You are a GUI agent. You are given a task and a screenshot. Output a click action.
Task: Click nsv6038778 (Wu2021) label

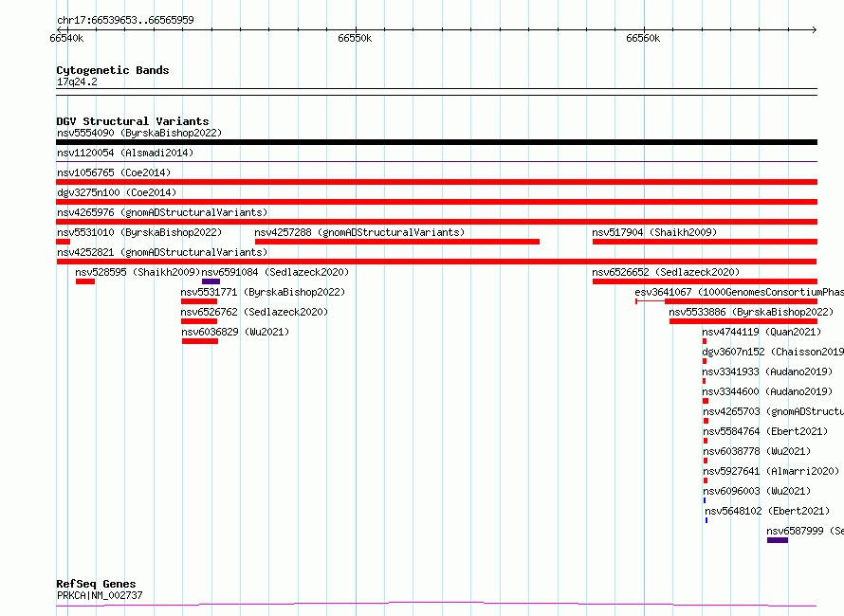(x=757, y=451)
